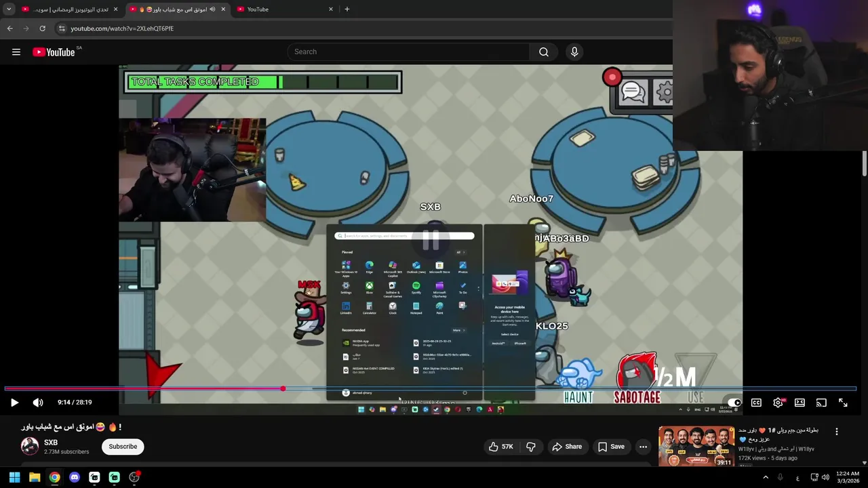This screenshot has width=868, height=488.
Task: Click the browser address bar URL
Action: 122,28
